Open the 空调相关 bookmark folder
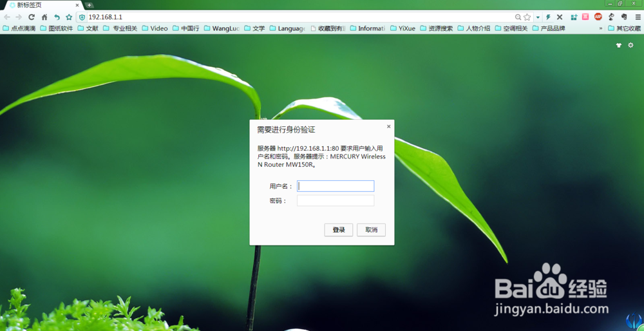The width and height of the screenshot is (644, 331). tap(511, 28)
